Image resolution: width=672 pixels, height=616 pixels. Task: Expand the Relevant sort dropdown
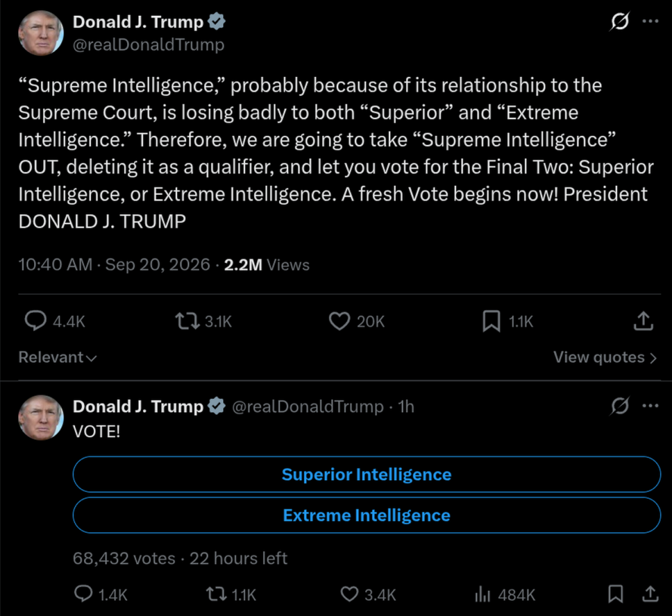[58, 358]
